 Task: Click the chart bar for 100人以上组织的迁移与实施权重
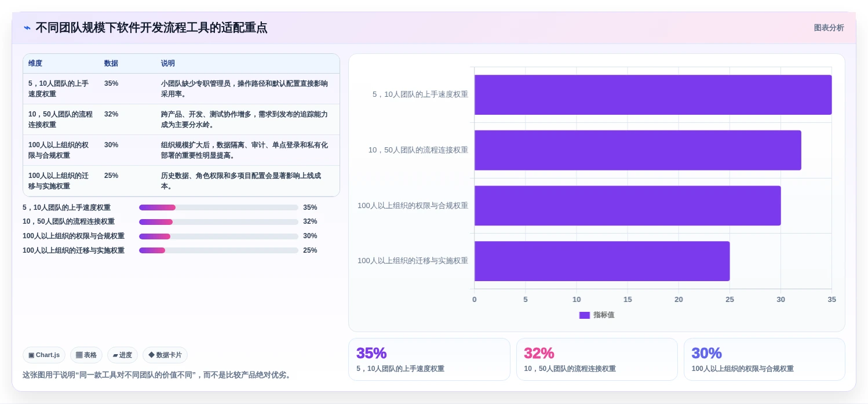pos(602,261)
